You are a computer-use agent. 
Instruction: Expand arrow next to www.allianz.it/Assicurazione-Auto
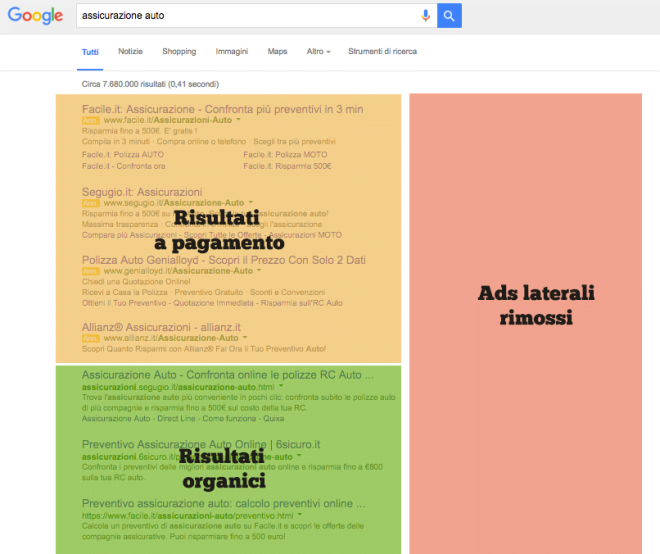245,338
